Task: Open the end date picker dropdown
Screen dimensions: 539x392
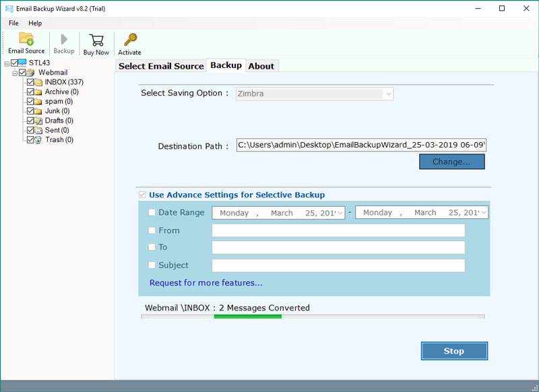Action: [484, 213]
